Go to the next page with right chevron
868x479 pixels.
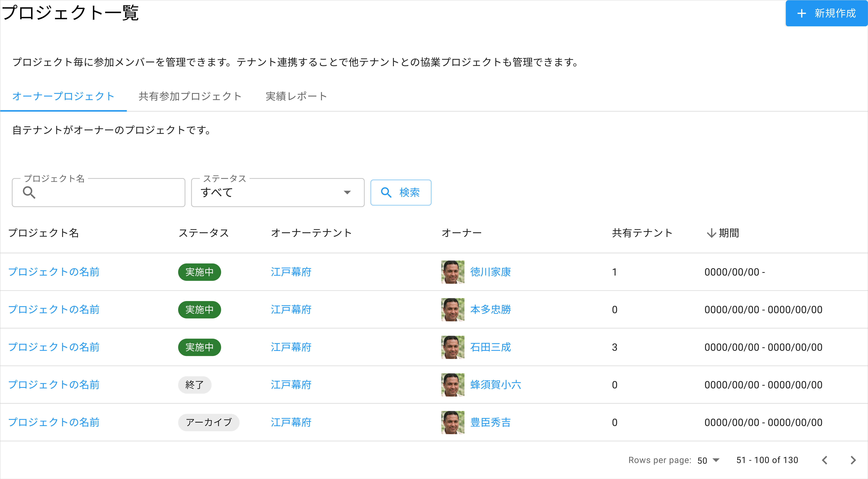tap(853, 460)
